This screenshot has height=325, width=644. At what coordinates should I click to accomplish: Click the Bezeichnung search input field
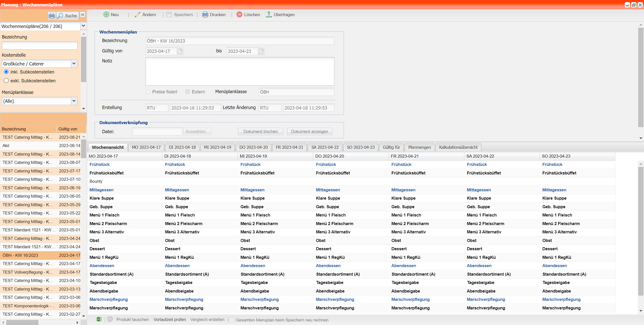click(x=39, y=46)
